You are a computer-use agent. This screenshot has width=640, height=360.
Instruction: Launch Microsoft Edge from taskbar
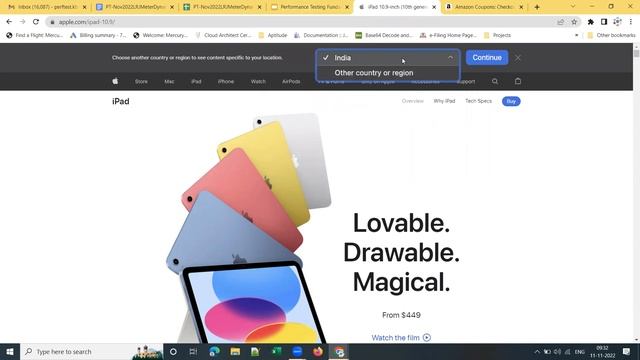214,351
